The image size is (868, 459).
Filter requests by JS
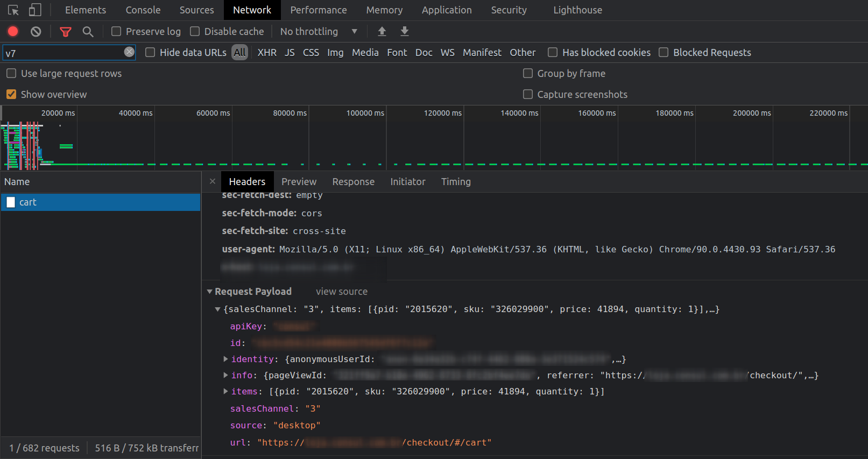coord(290,52)
